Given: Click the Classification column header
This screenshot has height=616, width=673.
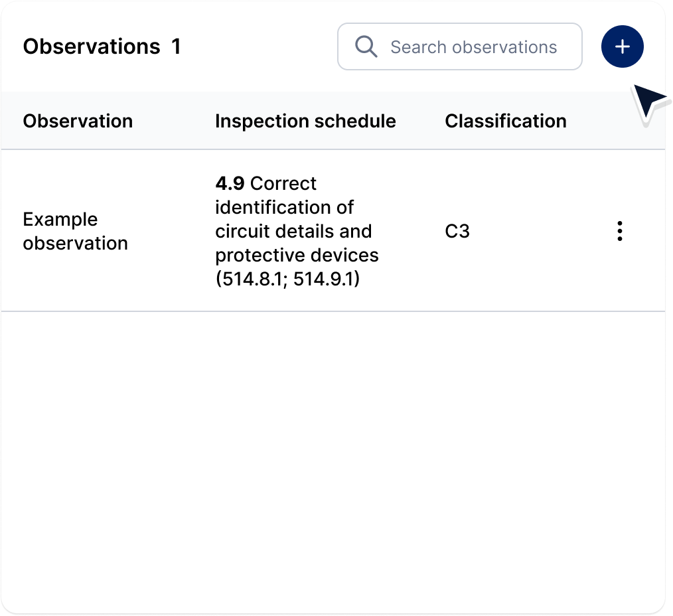Looking at the screenshot, I should 505,121.
